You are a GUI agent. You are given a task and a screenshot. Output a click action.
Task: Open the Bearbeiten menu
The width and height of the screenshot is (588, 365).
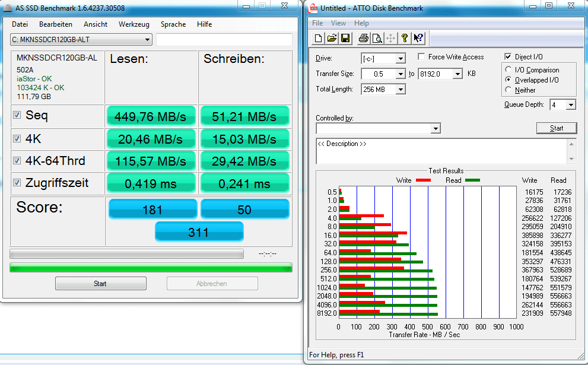tap(56, 24)
